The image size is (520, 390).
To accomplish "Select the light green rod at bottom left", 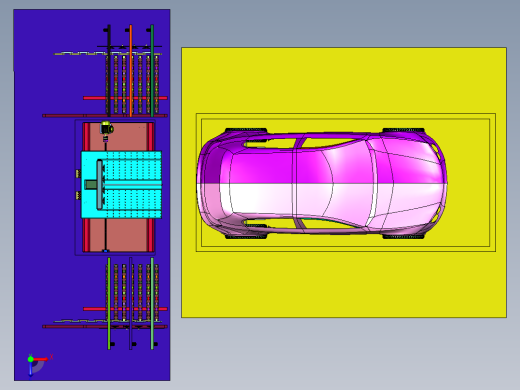I will coord(109,303).
